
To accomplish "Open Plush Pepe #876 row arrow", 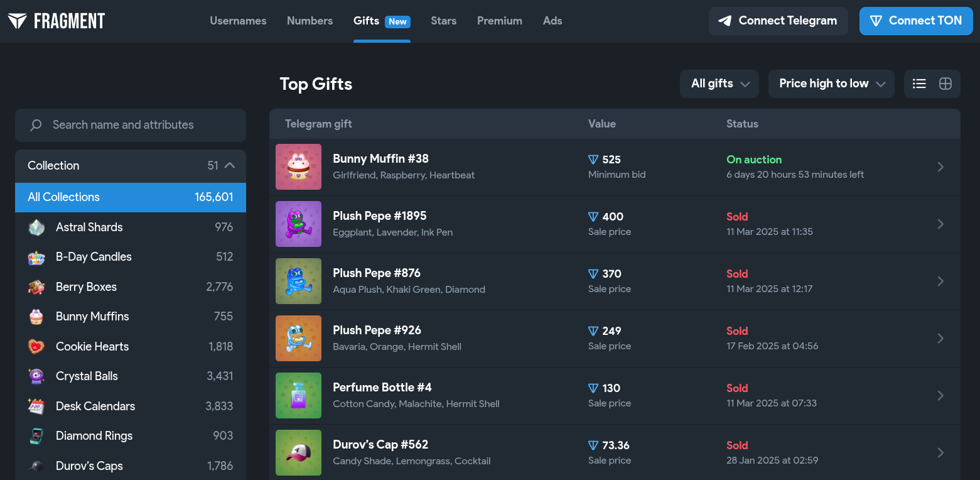I will (940, 281).
